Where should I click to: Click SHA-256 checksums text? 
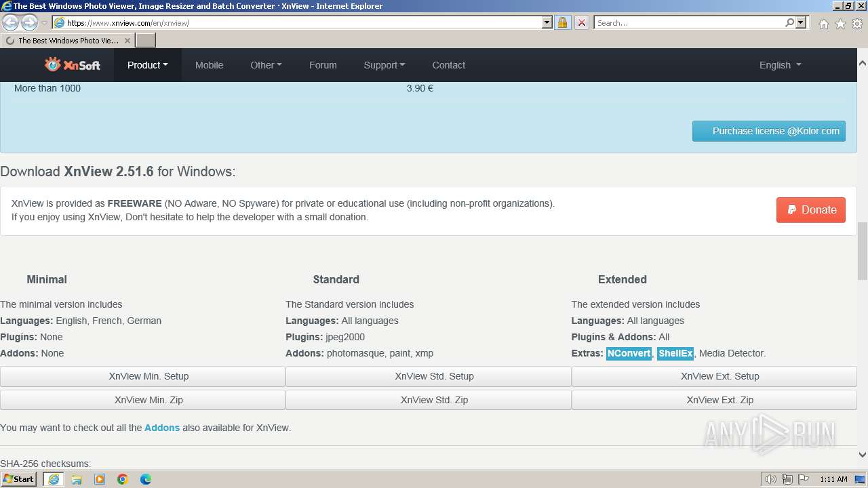pos(45,464)
